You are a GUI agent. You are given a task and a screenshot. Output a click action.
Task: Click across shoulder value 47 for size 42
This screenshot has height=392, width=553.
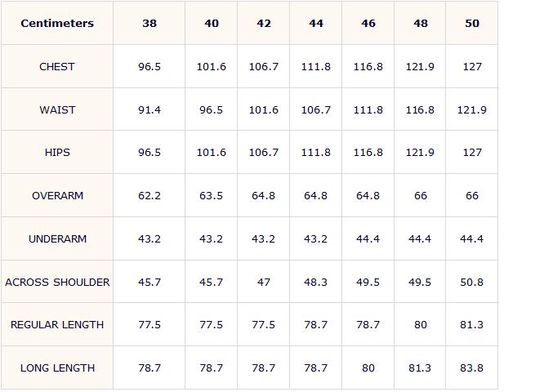click(264, 282)
